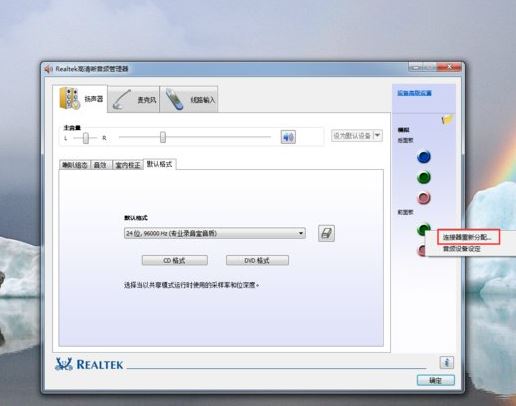Click the main volume slider thumb

[163, 137]
